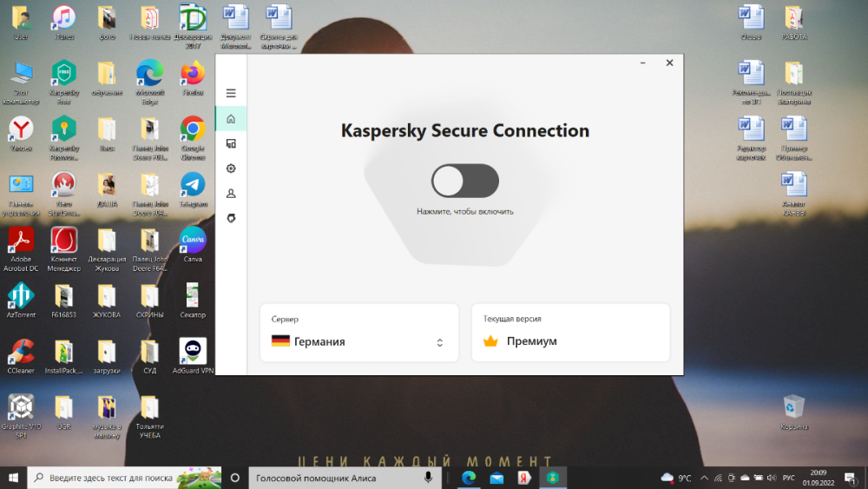Open the Windows Start menu
868x489 pixels.
click(x=13, y=478)
